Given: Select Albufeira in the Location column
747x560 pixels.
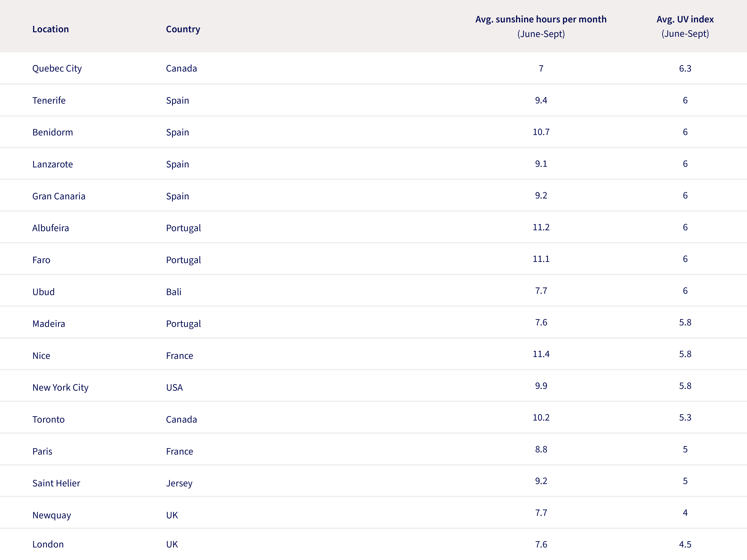Looking at the screenshot, I should [x=51, y=228].
